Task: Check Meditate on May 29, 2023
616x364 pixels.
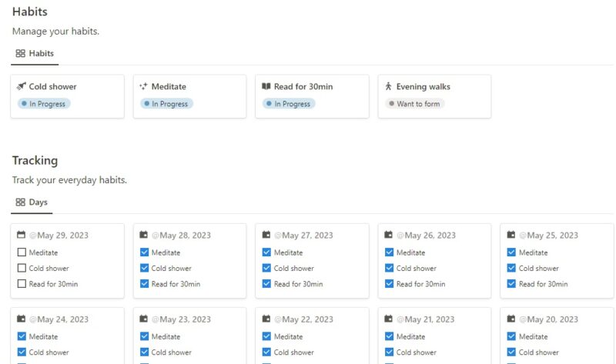Action: tap(22, 252)
